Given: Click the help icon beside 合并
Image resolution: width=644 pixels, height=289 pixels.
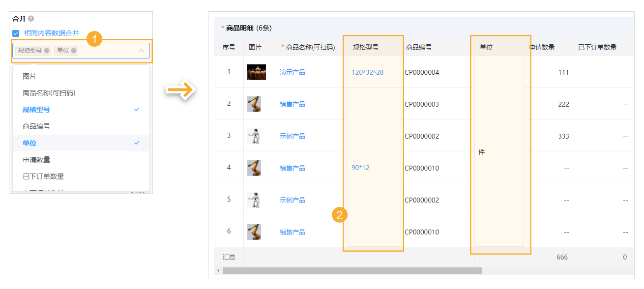Looking at the screenshot, I should coord(31,18).
